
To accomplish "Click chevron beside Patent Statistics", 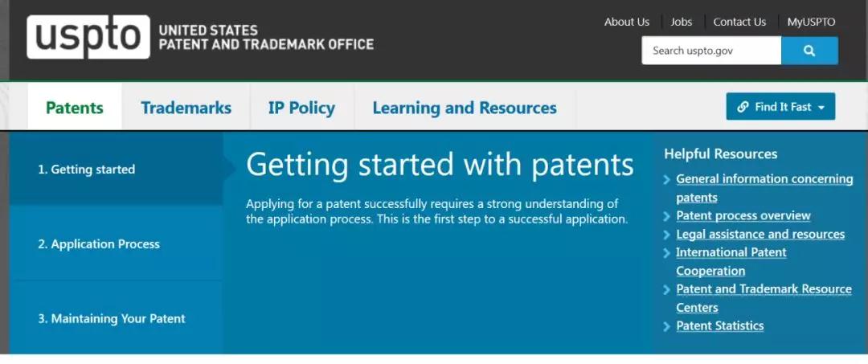I will (667, 326).
